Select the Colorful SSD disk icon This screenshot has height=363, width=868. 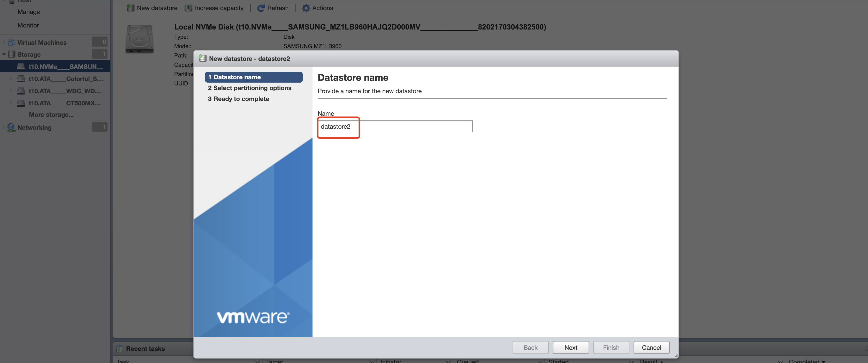click(21, 79)
